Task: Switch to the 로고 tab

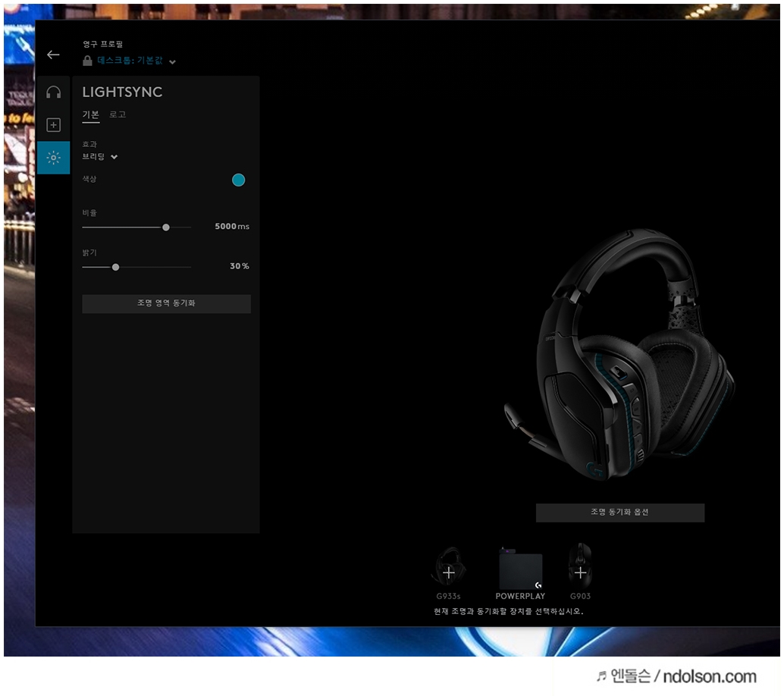Action: click(118, 114)
